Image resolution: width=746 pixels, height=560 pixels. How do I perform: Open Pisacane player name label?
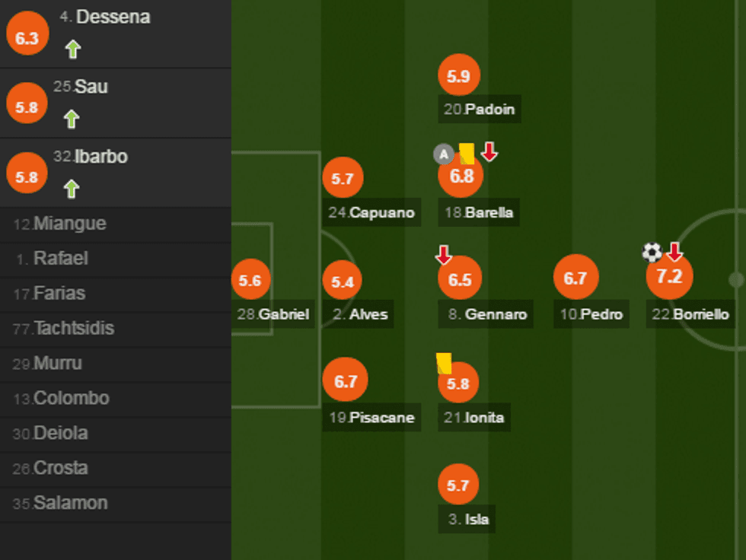(x=372, y=418)
